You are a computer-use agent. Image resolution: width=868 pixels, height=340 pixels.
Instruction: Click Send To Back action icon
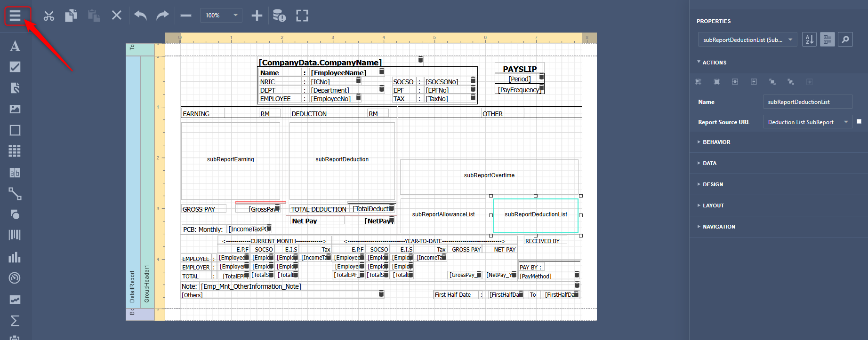coord(791,82)
